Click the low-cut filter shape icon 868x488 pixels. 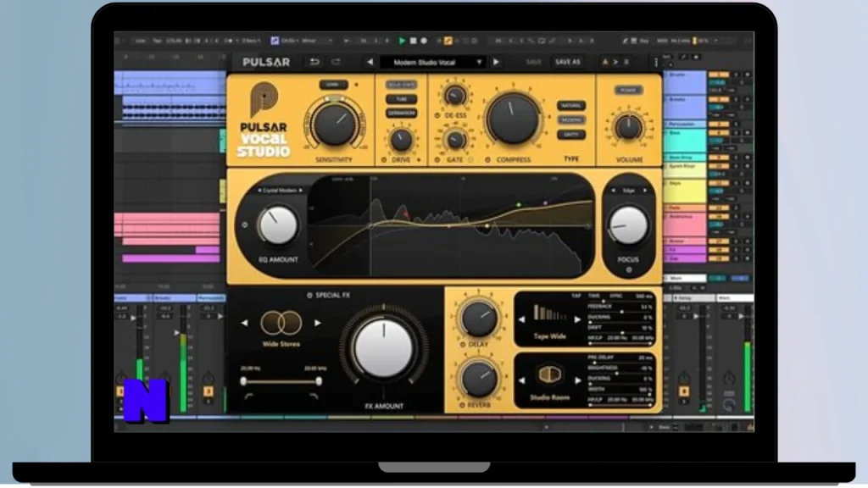coord(248,396)
